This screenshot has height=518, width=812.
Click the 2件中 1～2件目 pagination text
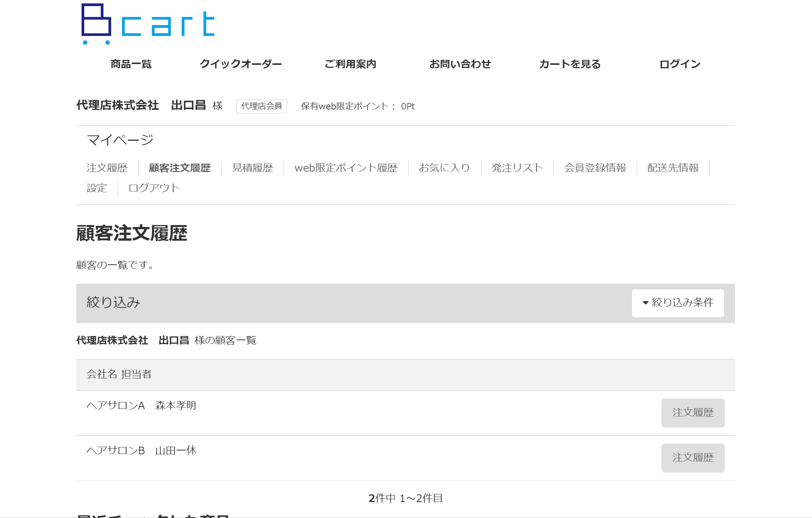pos(406,498)
